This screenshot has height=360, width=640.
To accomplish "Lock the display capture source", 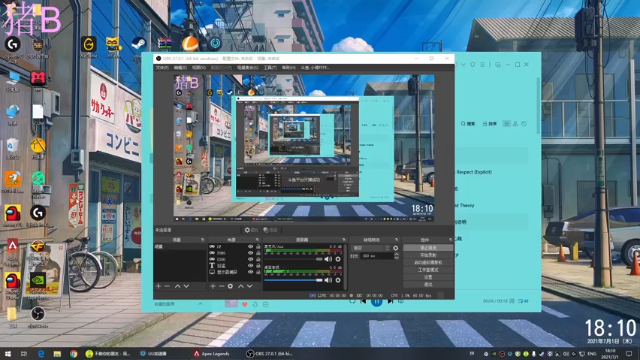I will 258,272.
